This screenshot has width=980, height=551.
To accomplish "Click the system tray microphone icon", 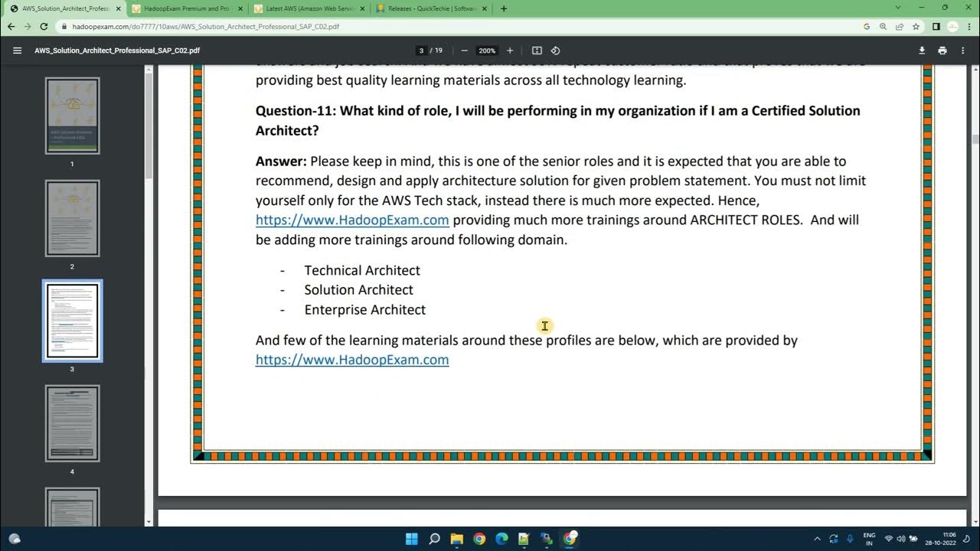I will click(x=850, y=539).
